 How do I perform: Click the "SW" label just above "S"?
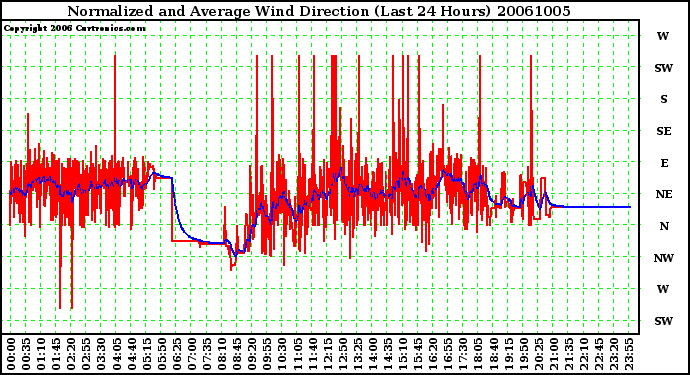tap(664, 68)
